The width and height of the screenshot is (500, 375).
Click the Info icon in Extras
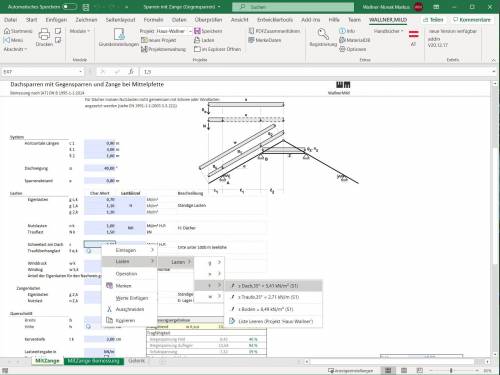tap(342, 31)
